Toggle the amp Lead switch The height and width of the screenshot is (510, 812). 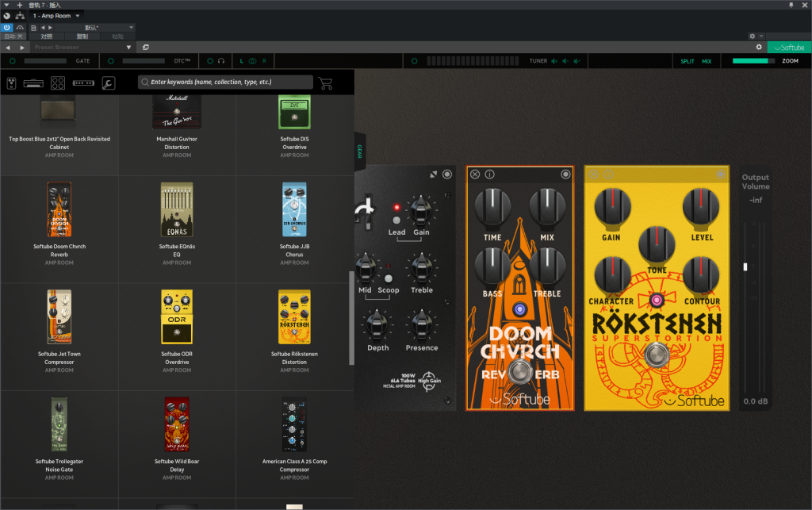[x=396, y=220]
